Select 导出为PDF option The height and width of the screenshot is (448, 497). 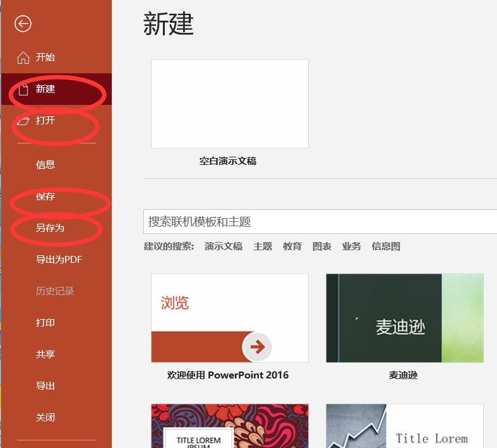(x=56, y=260)
